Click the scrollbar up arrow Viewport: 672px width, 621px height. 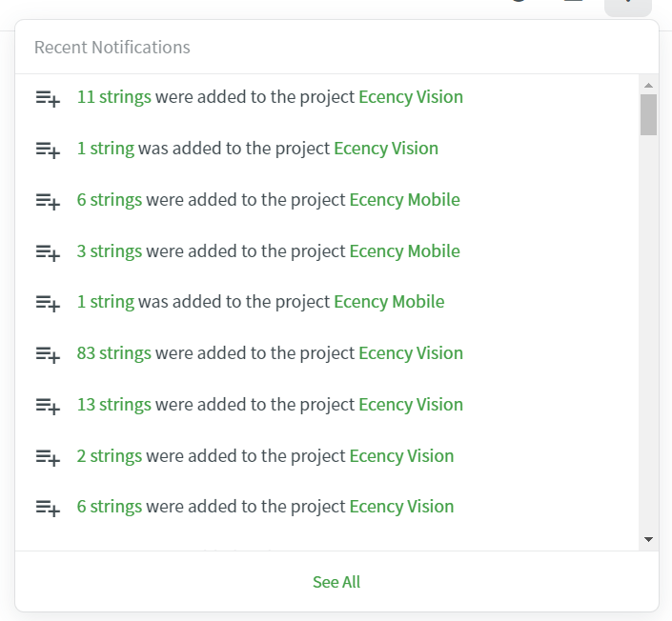pyautogui.click(x=648, y=85)
